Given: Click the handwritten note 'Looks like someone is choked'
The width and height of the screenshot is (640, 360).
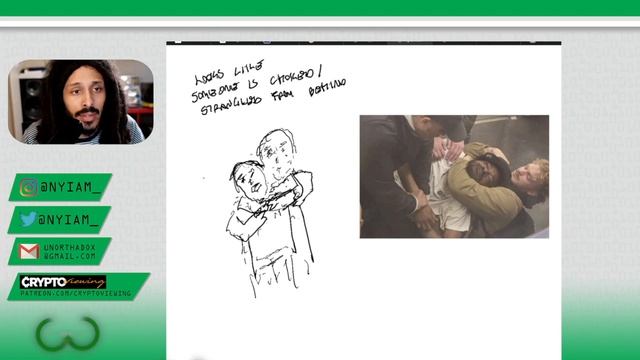Looking at the screenshot, I should (269, 88).
